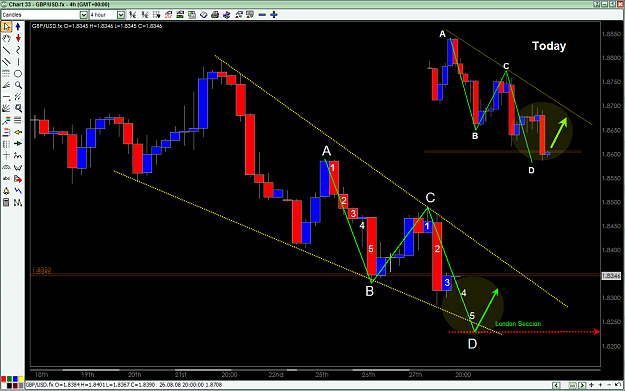The width and height of the screenshot is (625, 391).
Task: Select the W pattern tool
Action: [x=18, y=167]
